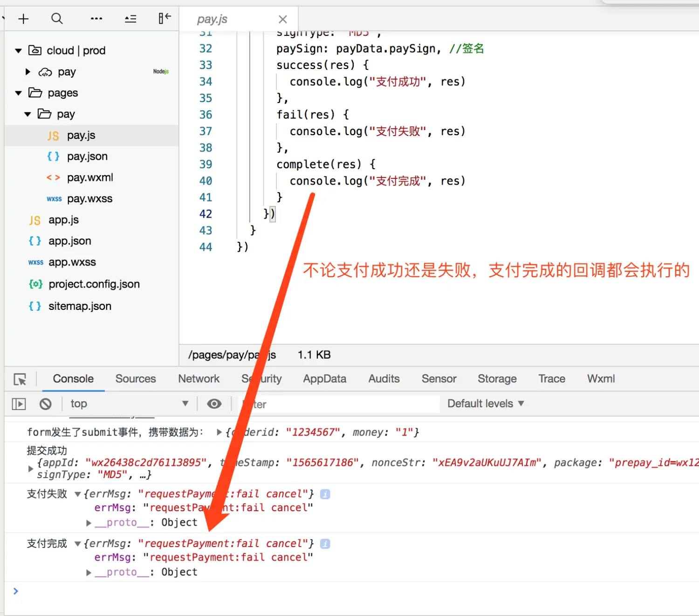Open the Sensor tab

click(439, 379)
